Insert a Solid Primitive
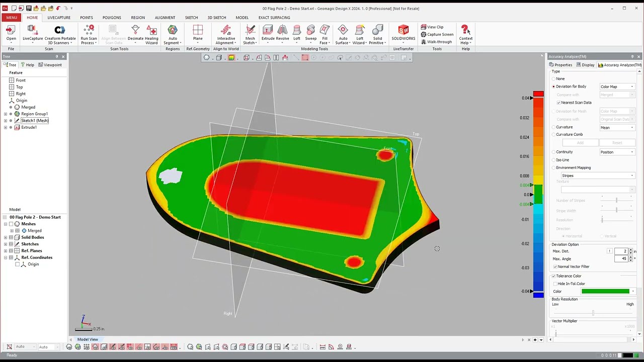This screenshot has width=644, height=362. 377,34
